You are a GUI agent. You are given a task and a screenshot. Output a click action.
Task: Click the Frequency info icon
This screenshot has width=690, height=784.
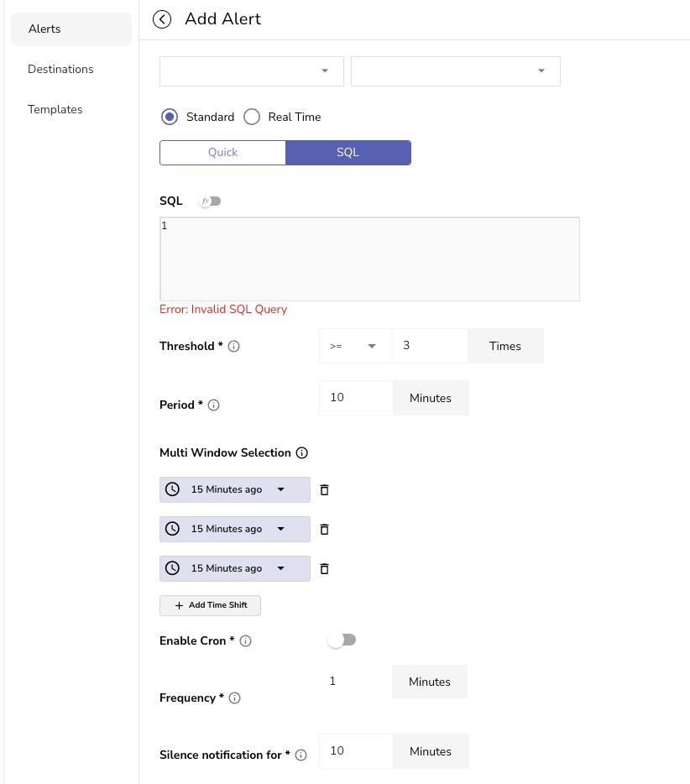pyautogui.click(x=235, y=698)
